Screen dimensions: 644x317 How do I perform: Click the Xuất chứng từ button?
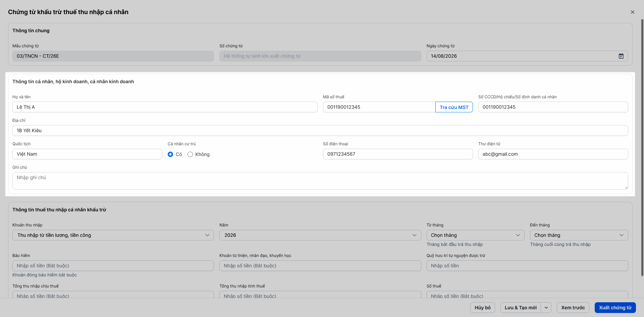(615, 308)
